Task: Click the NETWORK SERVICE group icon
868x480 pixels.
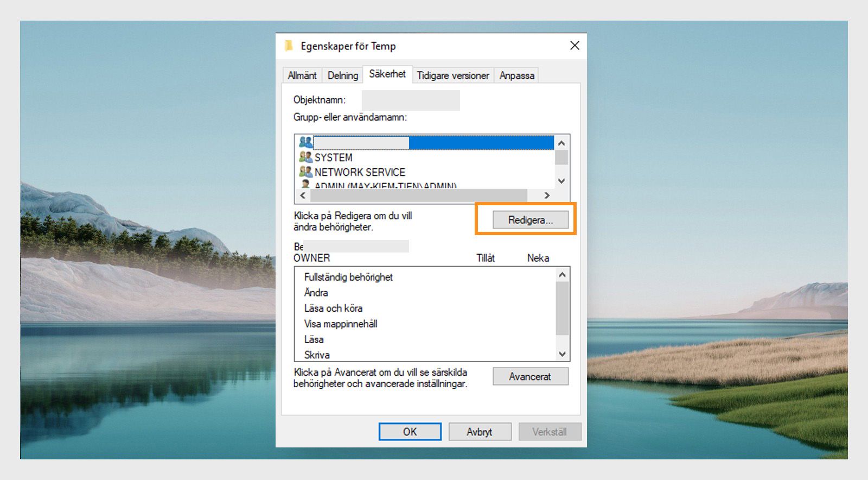Action: pos(306,172)
